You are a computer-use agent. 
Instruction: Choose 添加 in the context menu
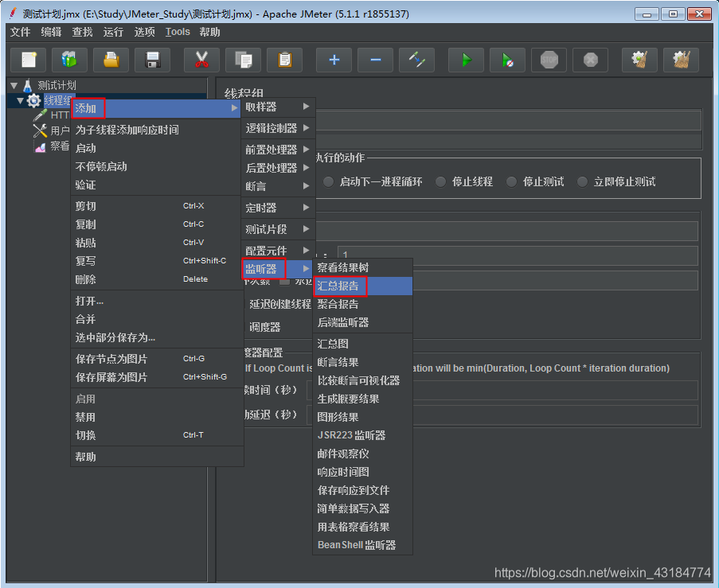point(156,108)
